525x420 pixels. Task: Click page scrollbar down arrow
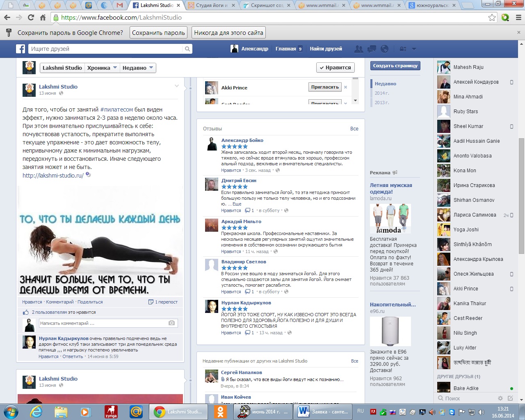521,399
